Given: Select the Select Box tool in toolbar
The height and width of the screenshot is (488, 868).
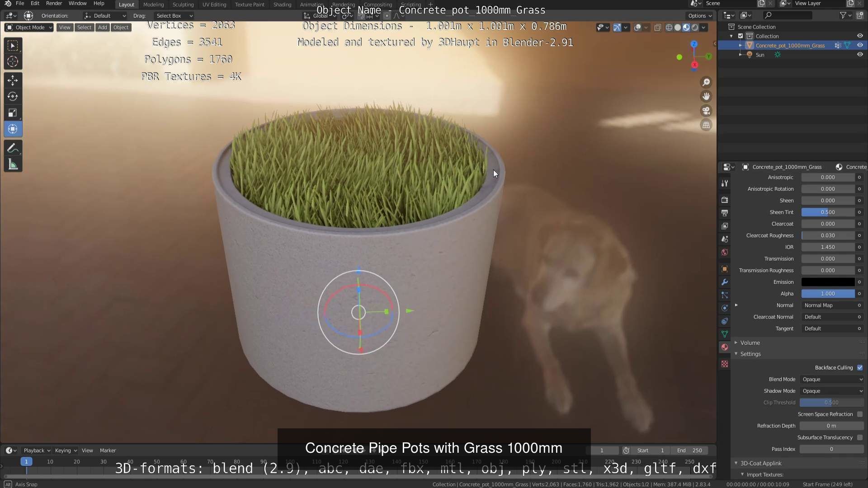Looking at the screenshot, I should [13, 46].
